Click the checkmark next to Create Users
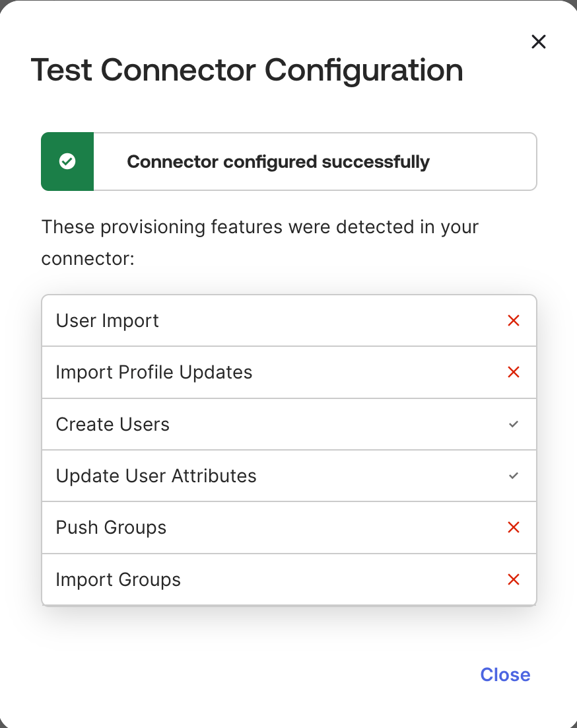 513,424
